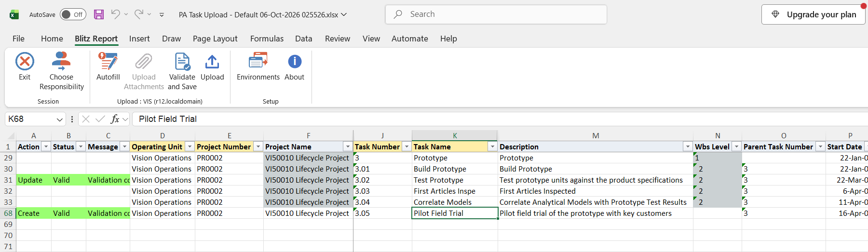Viewport: 868px width, 252px height.
Task: Click the Build Prototype description cell
Action: point(596,169)
